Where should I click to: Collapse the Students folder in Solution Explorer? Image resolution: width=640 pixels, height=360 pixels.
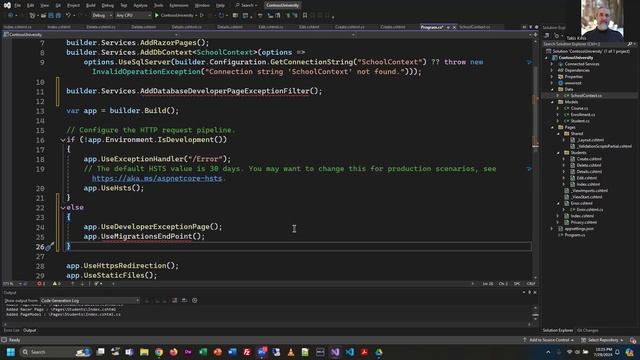558,153
